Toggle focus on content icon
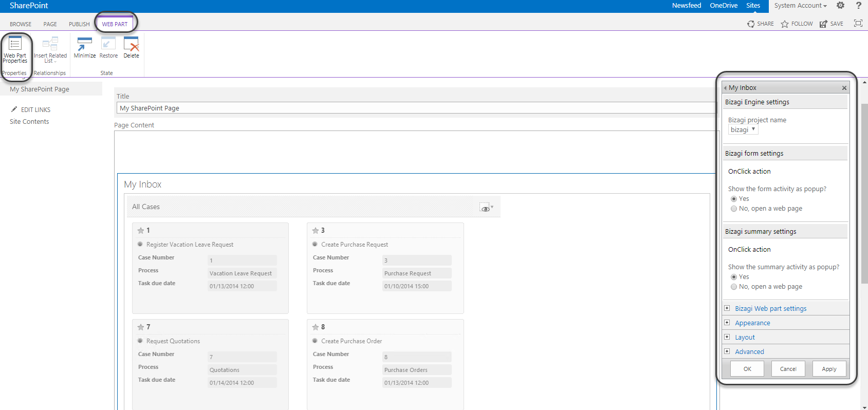The height and width of the screenshot is (410, 868). pyautogui.click(x=858, y=23)
